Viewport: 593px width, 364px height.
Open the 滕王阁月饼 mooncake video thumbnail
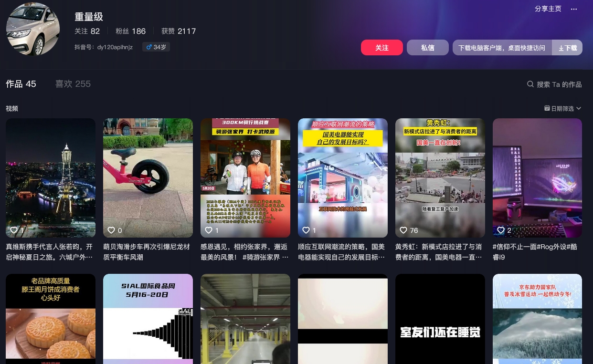click(x=51, y=319)
